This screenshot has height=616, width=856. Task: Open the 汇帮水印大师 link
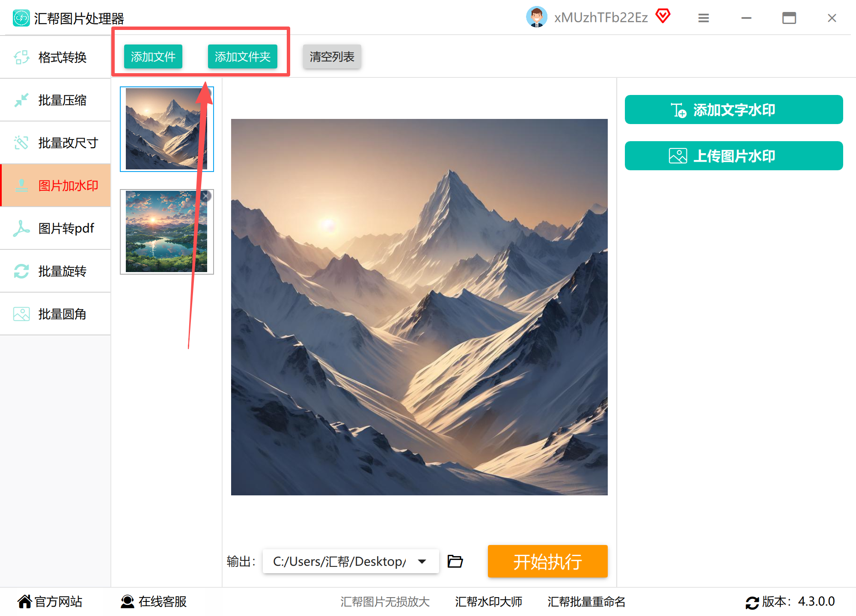tap(488, 601)
